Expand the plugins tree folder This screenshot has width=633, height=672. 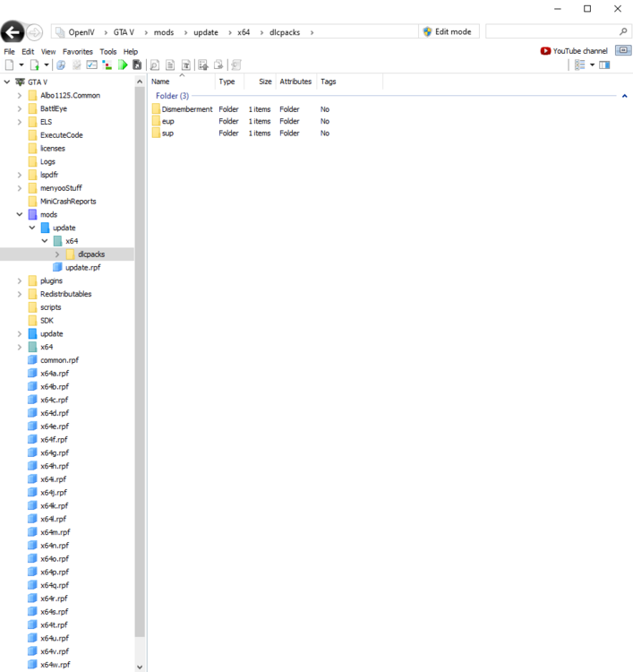(x=20, y=281)
